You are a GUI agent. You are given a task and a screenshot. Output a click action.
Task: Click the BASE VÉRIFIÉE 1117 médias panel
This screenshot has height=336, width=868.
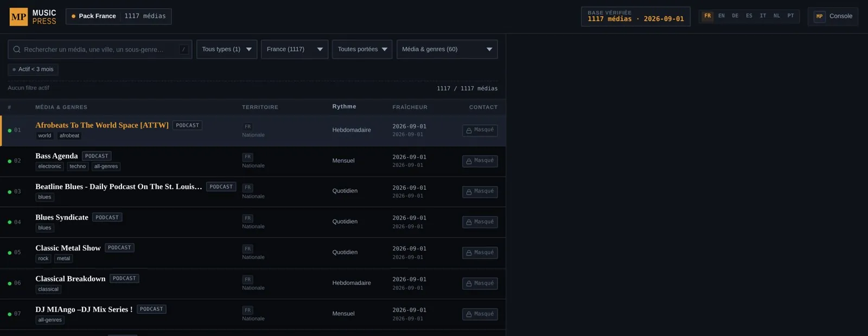636,16
